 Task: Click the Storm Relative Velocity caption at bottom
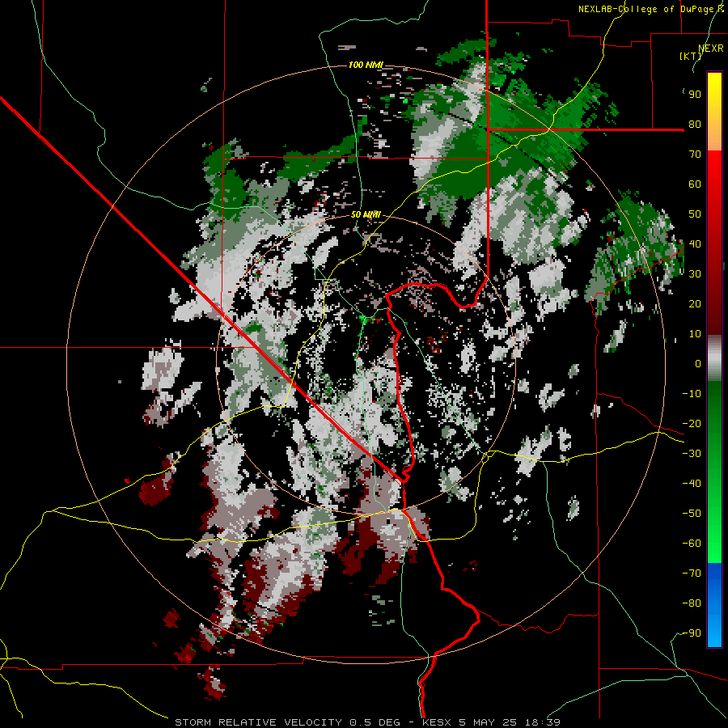point(367,722)
